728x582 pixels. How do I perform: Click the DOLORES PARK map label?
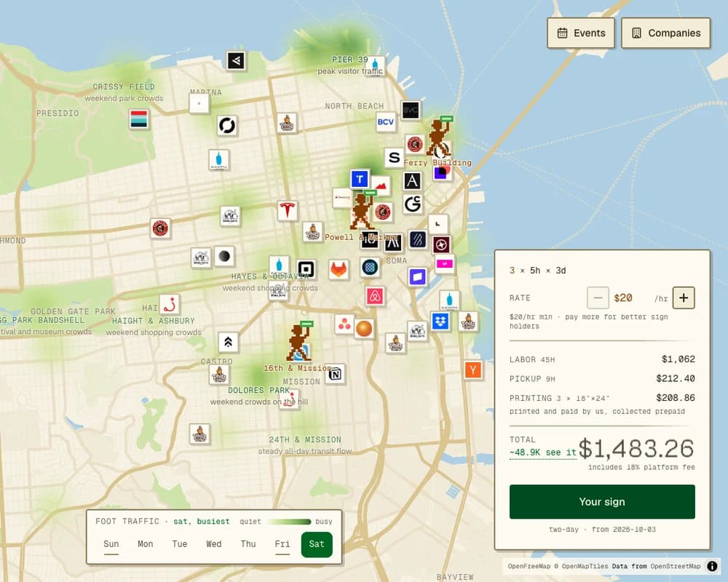(x=258, y=391)
